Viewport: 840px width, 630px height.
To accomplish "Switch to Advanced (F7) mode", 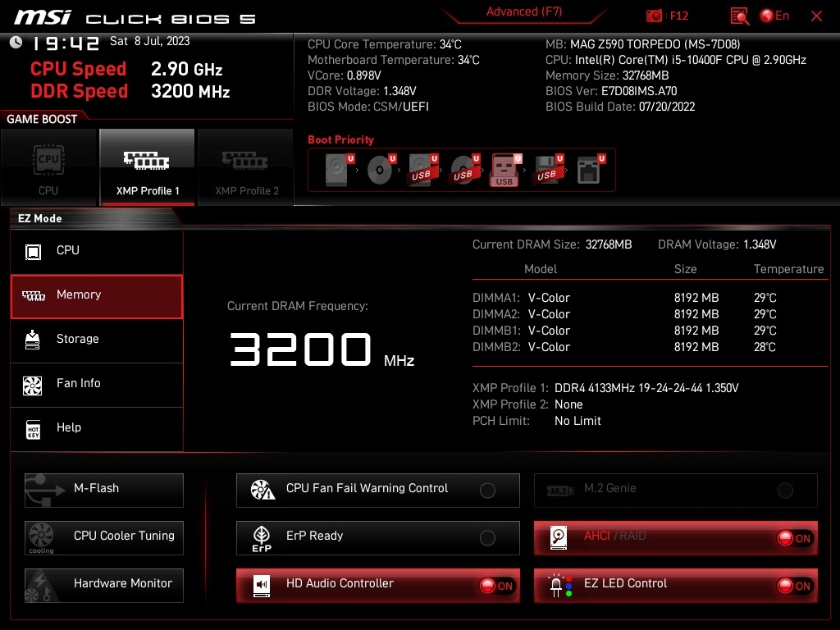I will coord(524,11).
